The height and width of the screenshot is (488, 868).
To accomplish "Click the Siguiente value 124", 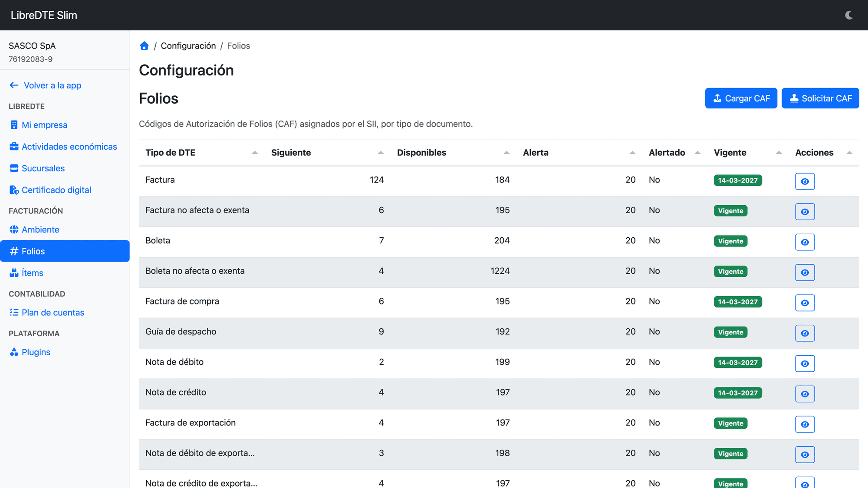I will 377,180.
